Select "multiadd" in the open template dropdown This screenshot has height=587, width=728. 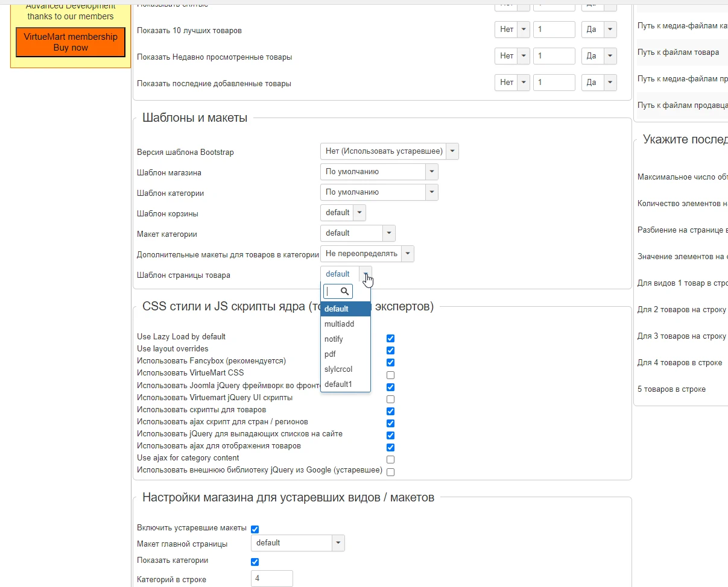tap(339, 324)
